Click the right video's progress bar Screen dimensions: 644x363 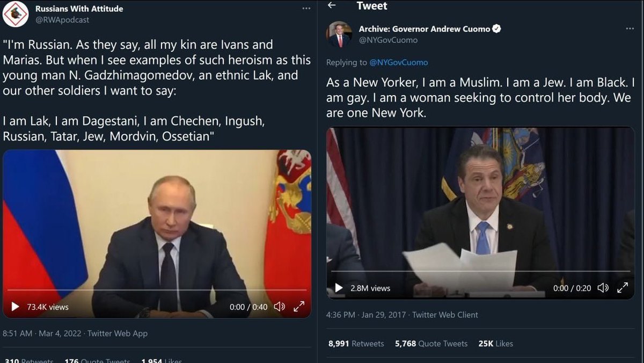[480, 272]
